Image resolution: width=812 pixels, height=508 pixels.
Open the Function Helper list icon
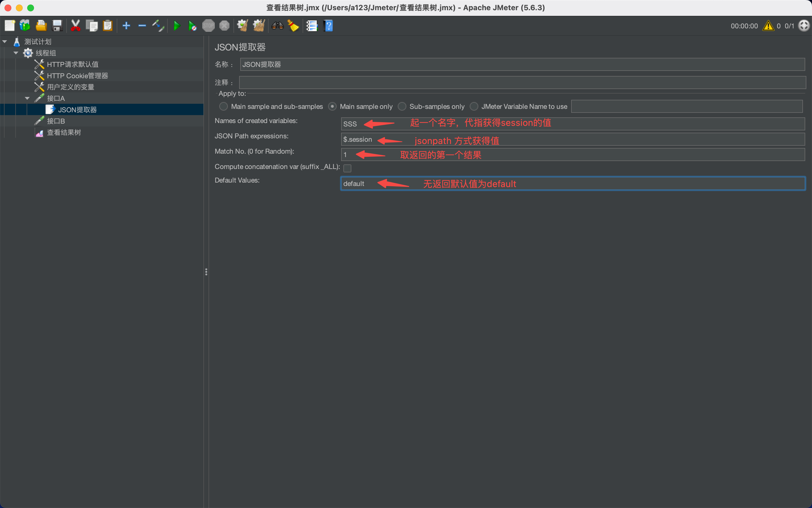coord(312,26)
